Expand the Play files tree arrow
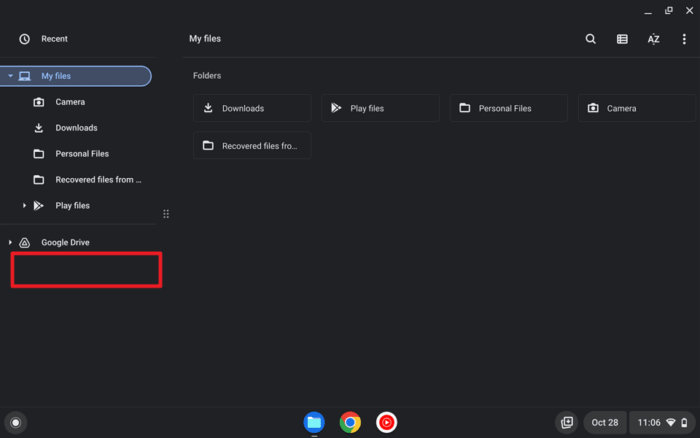 (x=24, y=205)
